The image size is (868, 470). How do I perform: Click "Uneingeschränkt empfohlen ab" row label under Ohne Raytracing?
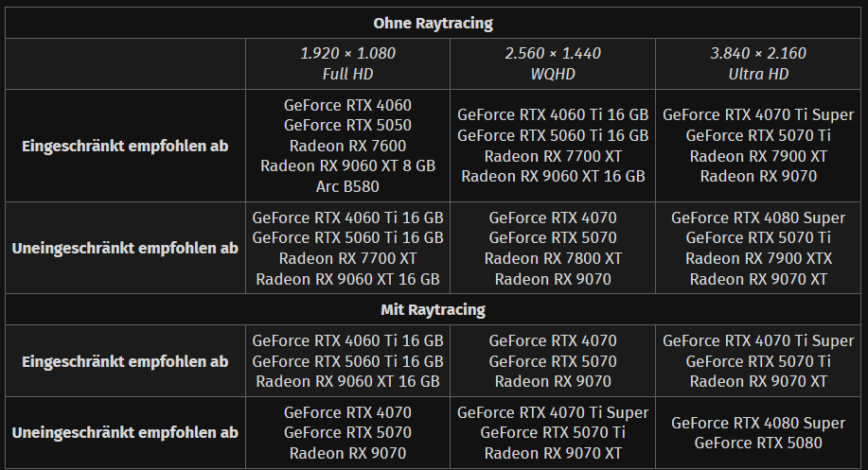pos(125,249)
